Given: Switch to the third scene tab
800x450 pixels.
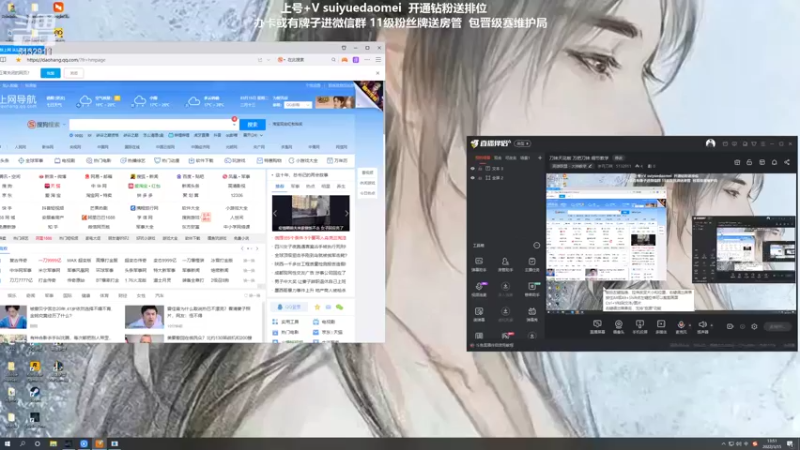Looking at the screenshot, I should tap(510, 158).
